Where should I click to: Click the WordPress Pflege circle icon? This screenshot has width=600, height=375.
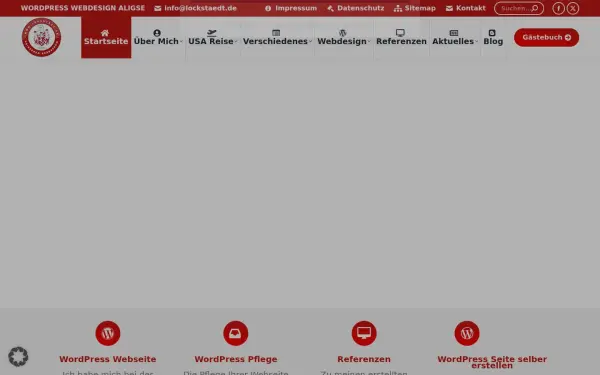(x=236, y=333)
